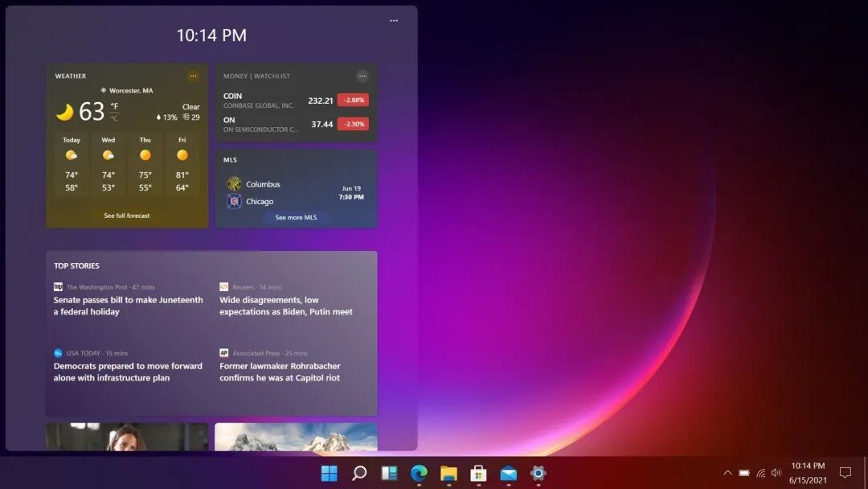Image resolution: width=868 pixels, height=489 pixels.
Task: Click the Columbus team logo
Action: tap(234, 183)
